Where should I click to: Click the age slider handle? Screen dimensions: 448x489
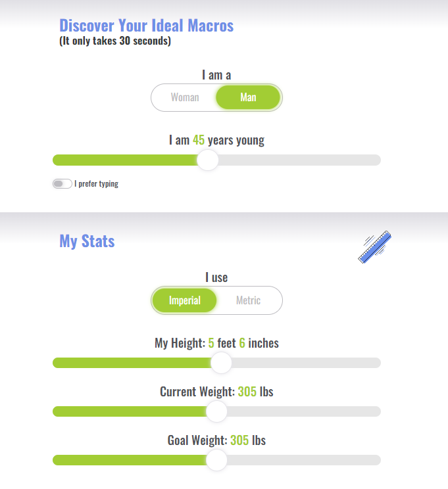pos(208,160)
